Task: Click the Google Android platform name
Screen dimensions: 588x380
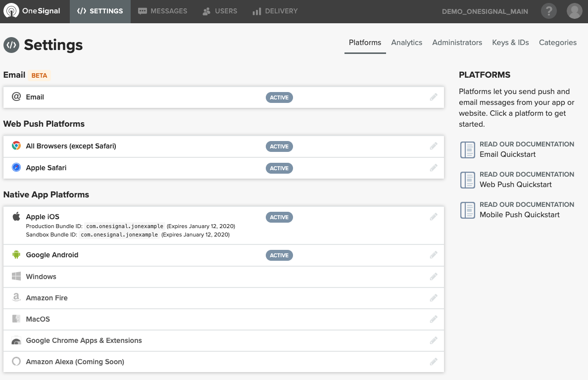Action: click(52, 255)
